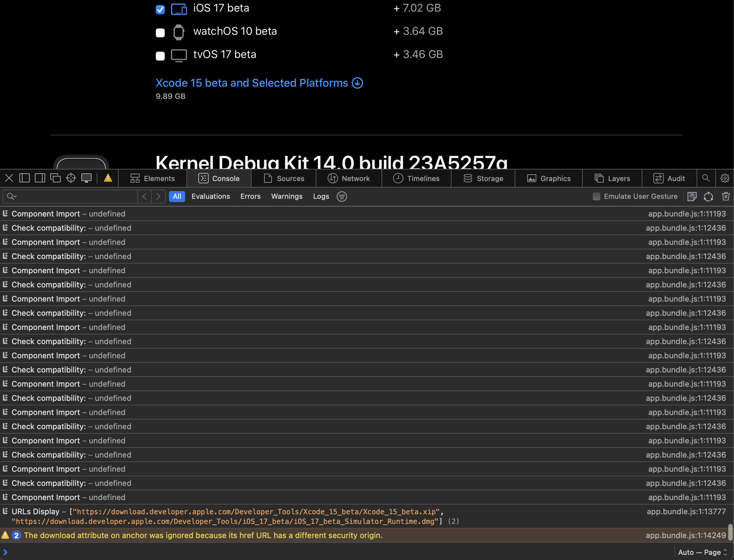Open the Storage tab

(483, 179)
